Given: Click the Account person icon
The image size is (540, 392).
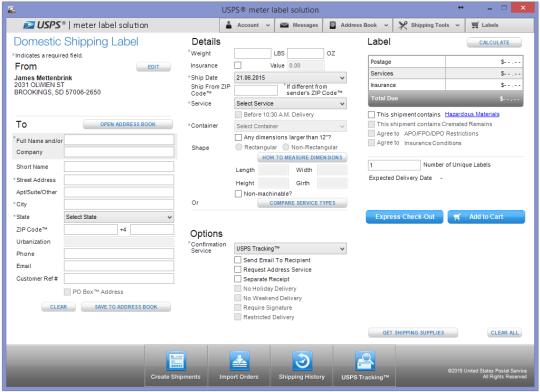Looking at the screenshot, I should [228, 25].
